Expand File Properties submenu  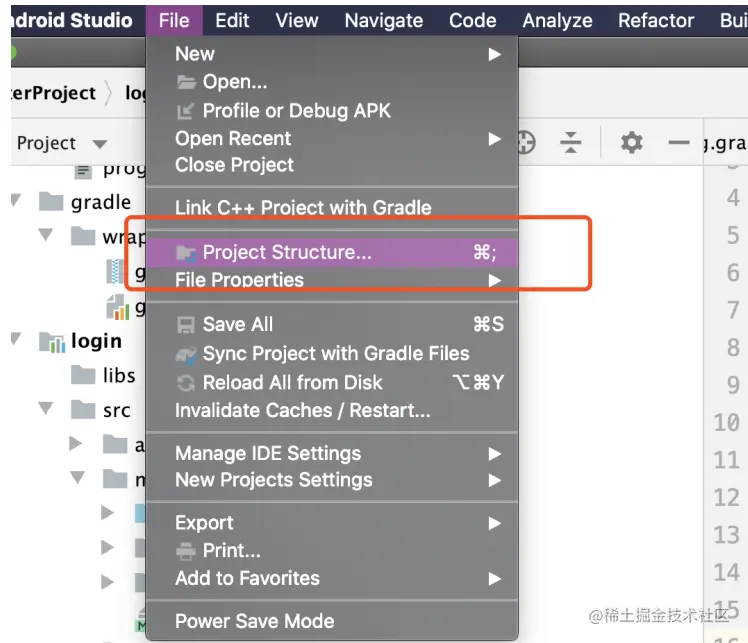pos(332,280)
